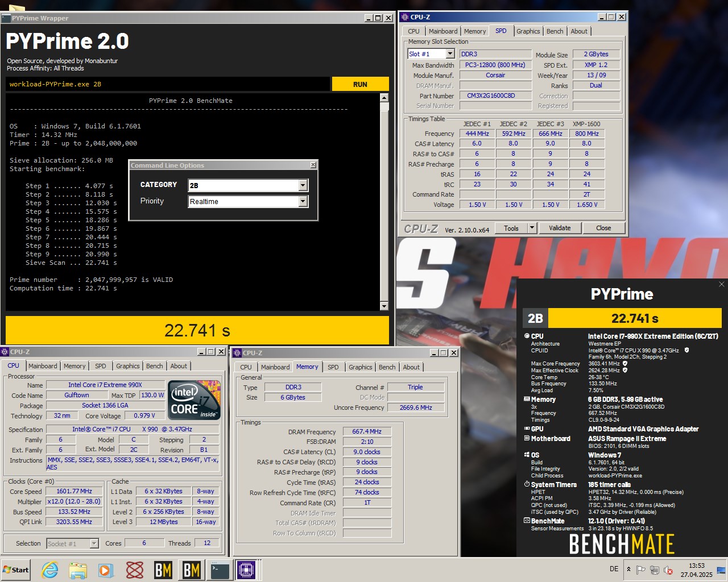Open Windows Media Player from the taskbar
Screen dimensions: 728x582
[106, 569]
